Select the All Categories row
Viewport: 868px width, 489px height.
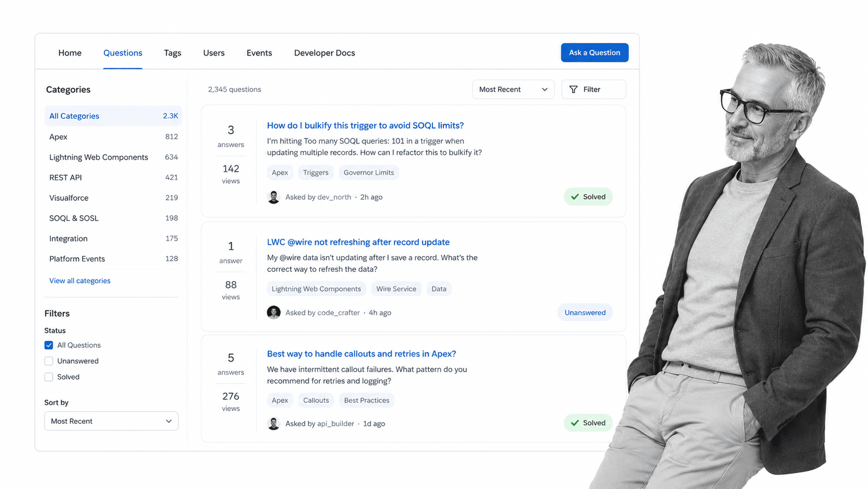(x=113, y=116)
